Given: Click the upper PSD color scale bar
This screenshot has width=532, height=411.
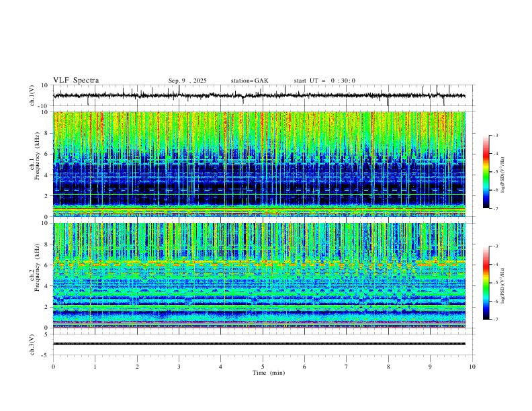Looking at the screenshot, I should click(x=486, y=171).
